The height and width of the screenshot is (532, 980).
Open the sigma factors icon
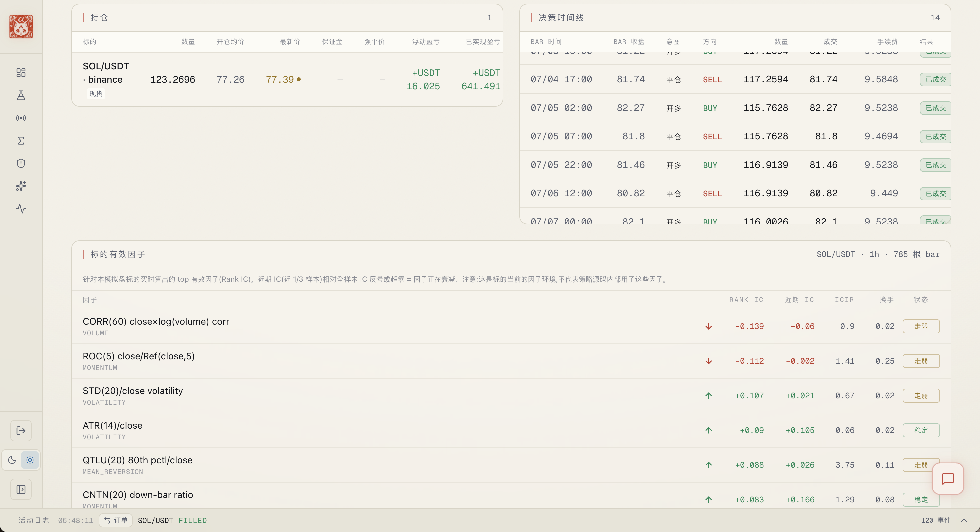(21, 141)
